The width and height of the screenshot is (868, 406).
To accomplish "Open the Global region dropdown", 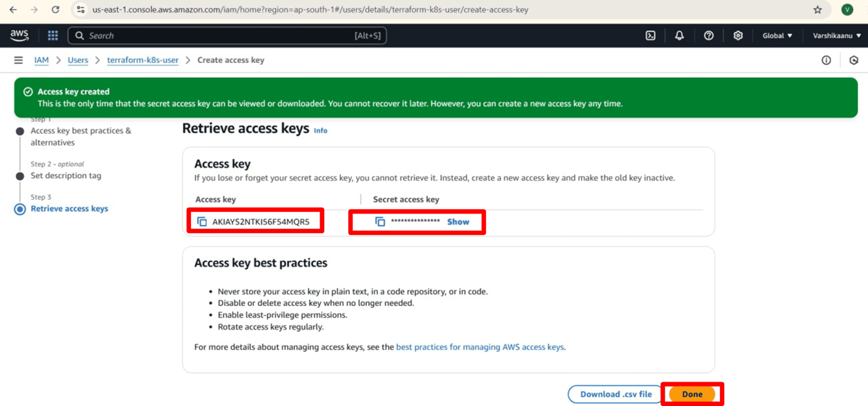I will tap(776, 36).
